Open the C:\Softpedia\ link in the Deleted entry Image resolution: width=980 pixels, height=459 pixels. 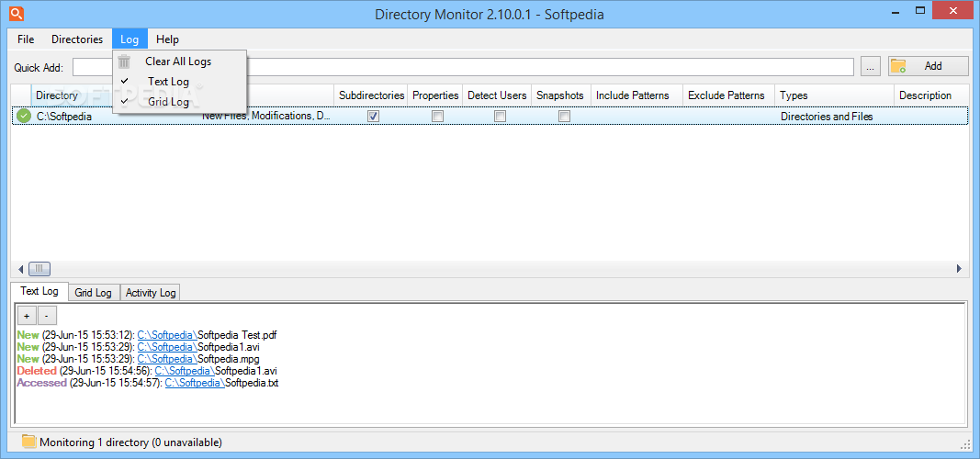(x=185, y=371)
